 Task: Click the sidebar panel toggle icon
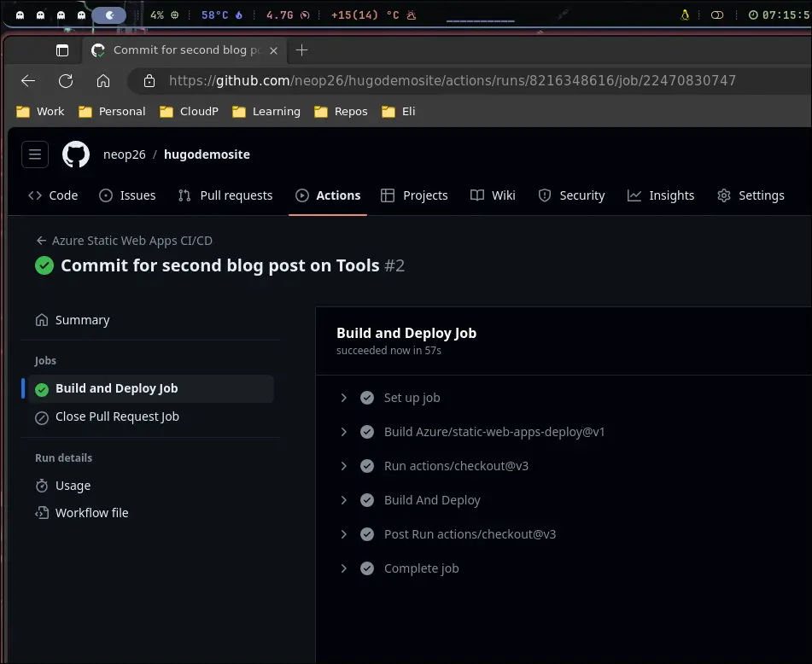tap(62, 50)
